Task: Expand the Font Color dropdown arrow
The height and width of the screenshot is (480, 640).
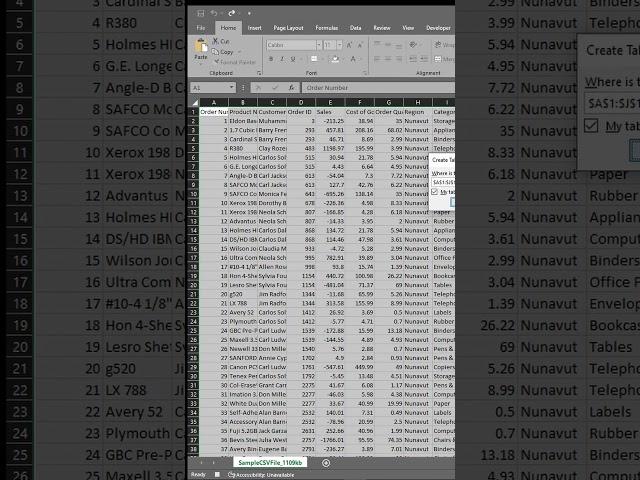Action: 361,59
